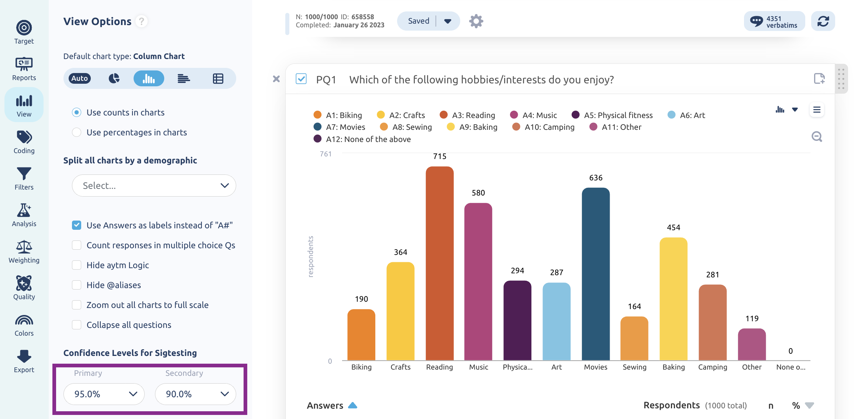Sort Answers column ascending arrow

(353, 405)
